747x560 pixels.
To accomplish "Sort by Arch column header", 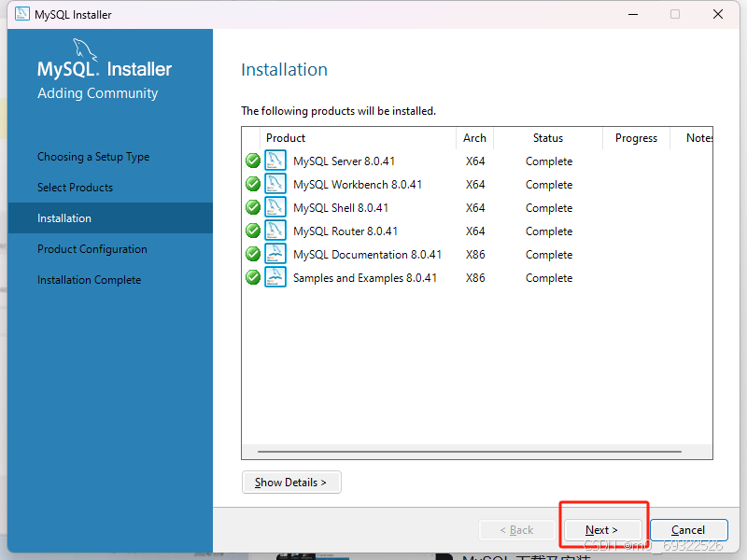I will [474, 138].
